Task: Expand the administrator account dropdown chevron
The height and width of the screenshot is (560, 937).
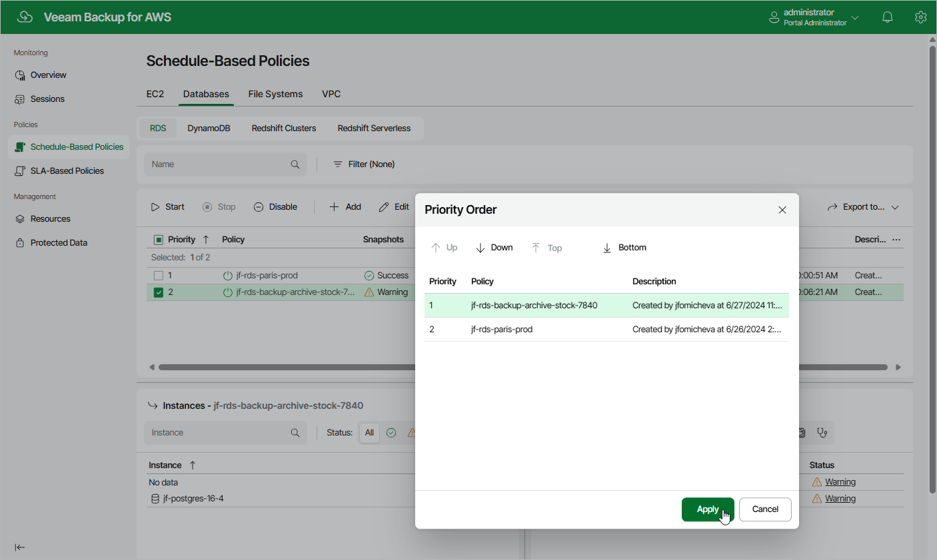Action: pos(855,17)
